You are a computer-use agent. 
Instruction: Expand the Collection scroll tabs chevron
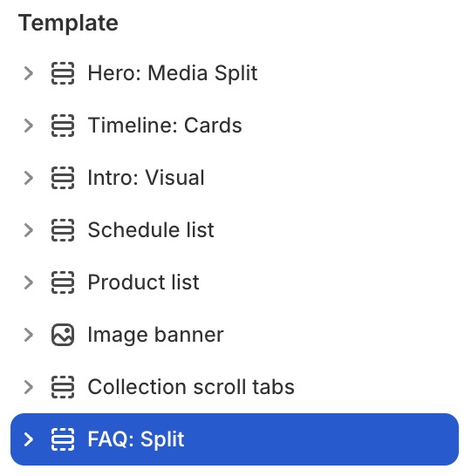29,387
